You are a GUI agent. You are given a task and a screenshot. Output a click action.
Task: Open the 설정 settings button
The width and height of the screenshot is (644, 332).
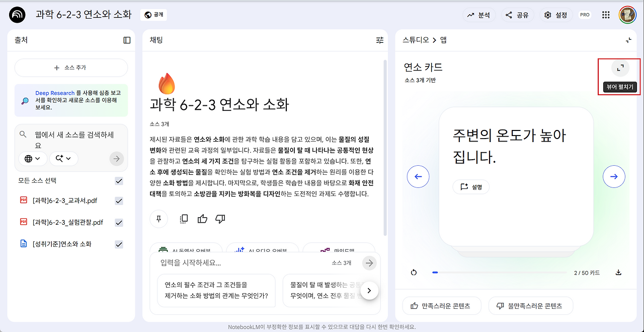[556, 15]
